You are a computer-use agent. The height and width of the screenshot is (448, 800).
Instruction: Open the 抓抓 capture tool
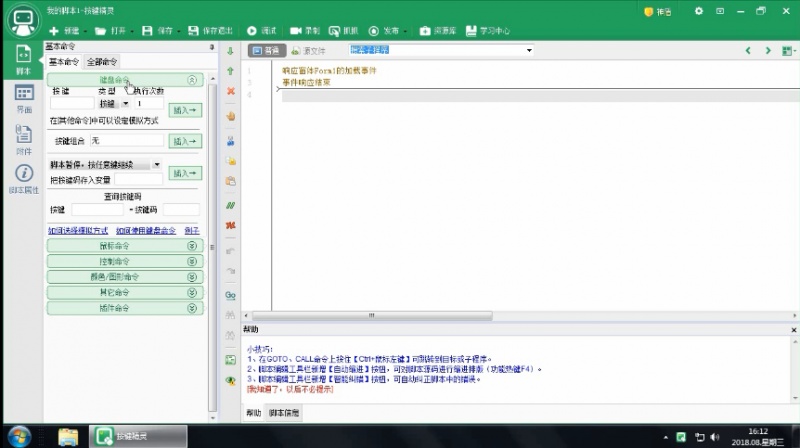[334, 31]
